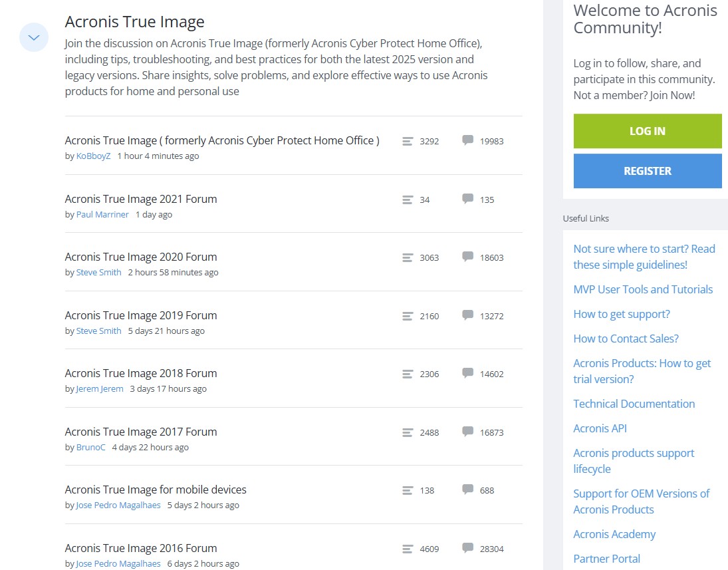Click topics icon for 2021 Forum row
Viewport: 728px width, 570px height.
coord(408,200)
